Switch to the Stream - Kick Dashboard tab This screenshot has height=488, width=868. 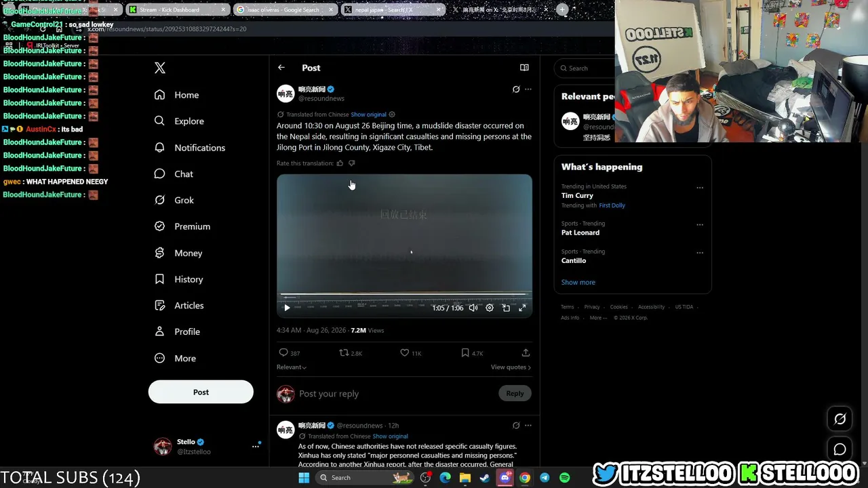coord(178,9)
